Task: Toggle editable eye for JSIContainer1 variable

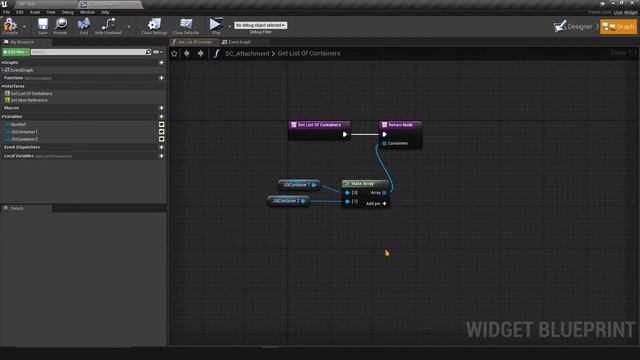Action: [162, 132]
